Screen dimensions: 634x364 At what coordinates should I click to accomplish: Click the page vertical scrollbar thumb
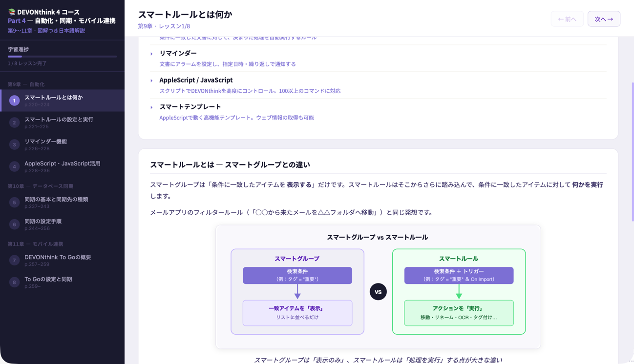632,151
